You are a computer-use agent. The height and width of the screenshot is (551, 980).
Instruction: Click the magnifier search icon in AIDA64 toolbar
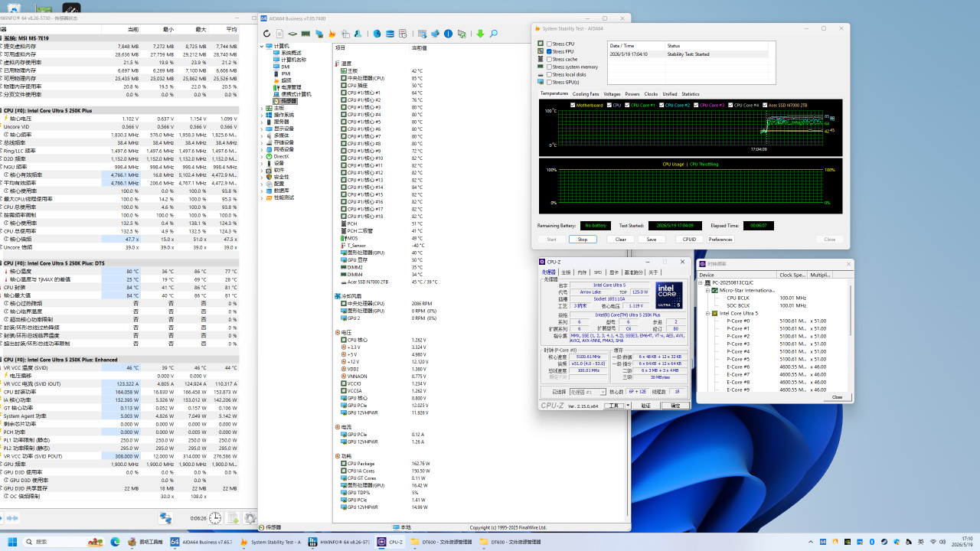click(494, 34)
